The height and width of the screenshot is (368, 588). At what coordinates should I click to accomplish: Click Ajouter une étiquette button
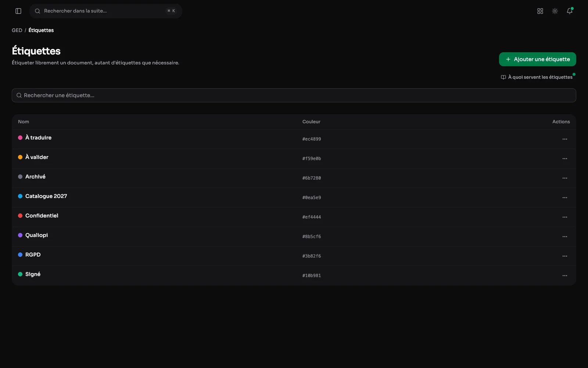click(x=537, y=59)
